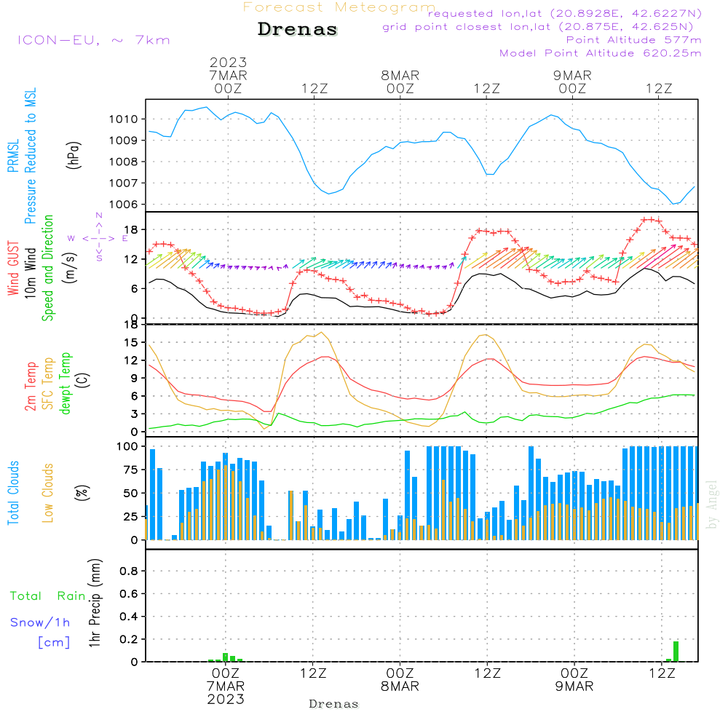Click the 'Wind GUST' red axis label

pyautogui.click(x=14, y=269)
